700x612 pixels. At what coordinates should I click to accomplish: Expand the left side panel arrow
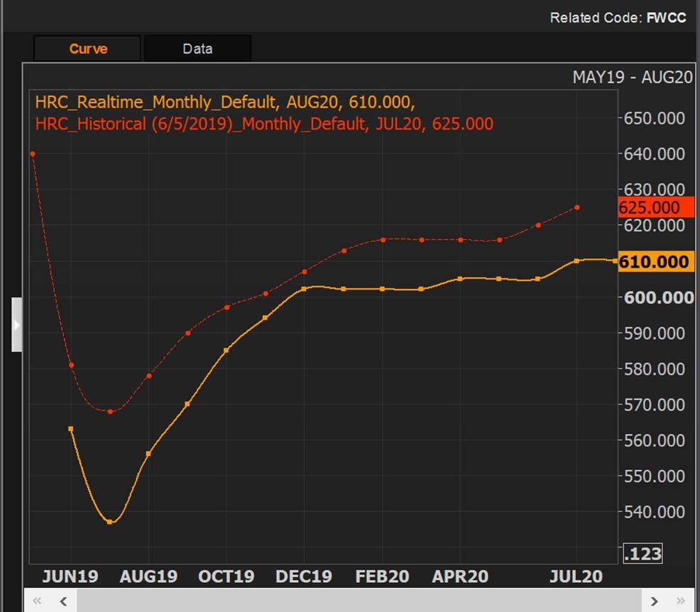coord(16,325)
